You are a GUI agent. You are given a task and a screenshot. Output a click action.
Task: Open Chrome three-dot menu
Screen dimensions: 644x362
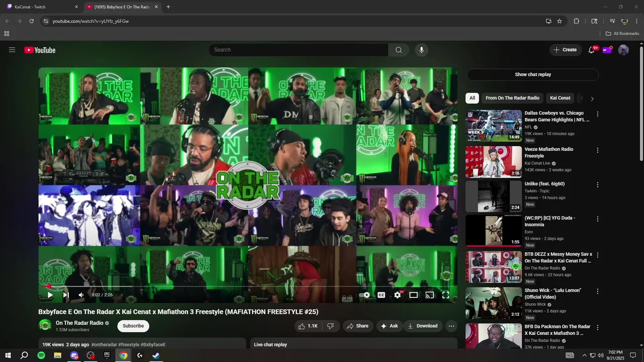click(636, 21)
